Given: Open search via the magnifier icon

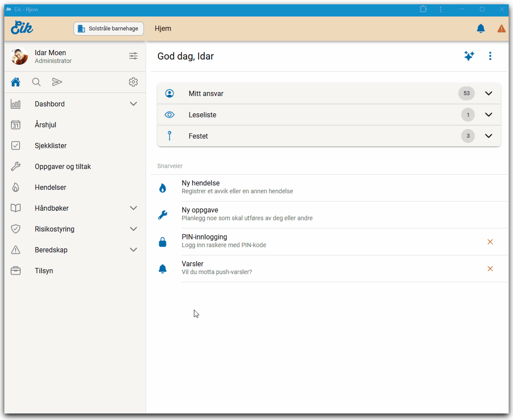Looking at the screenshot, I should click(x=37, y=82).
